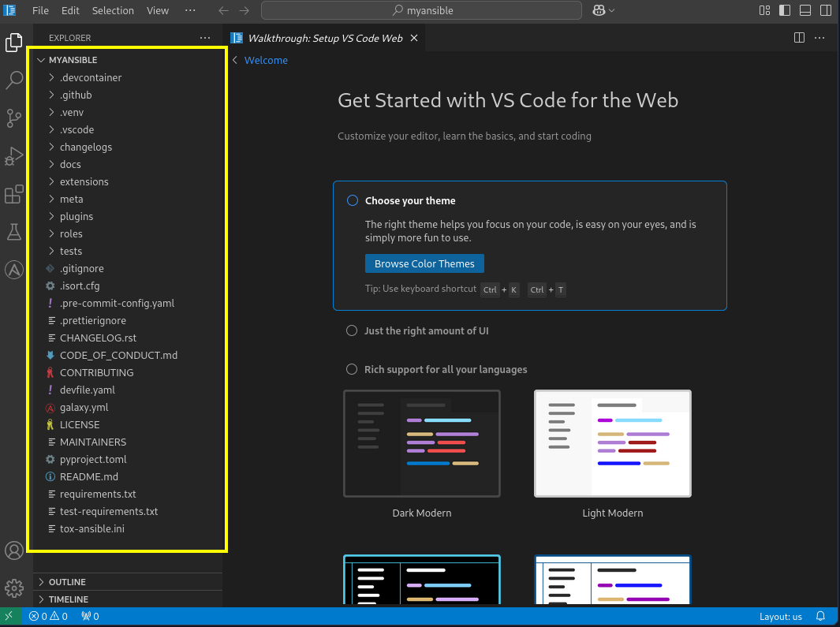Select the Walkthrough: Setup VS Code Web tab

coord(325,38)
